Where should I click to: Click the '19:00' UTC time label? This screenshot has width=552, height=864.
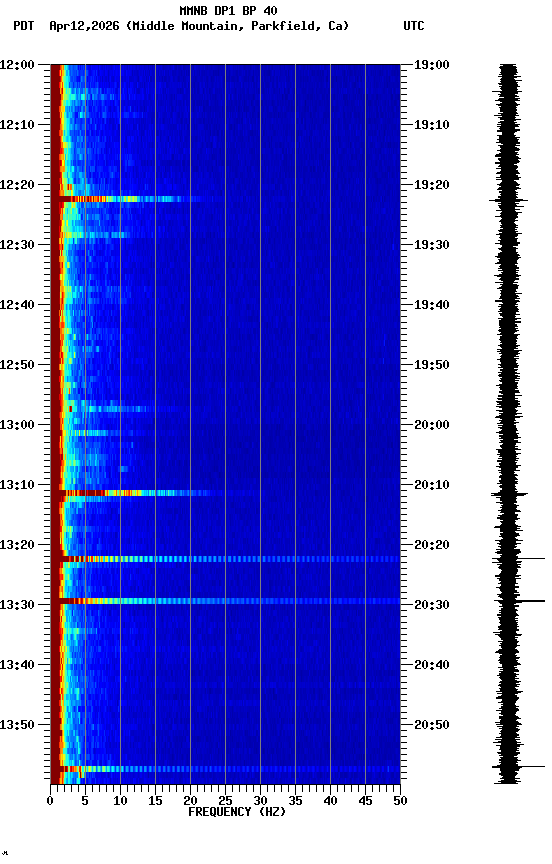point(432,65)
